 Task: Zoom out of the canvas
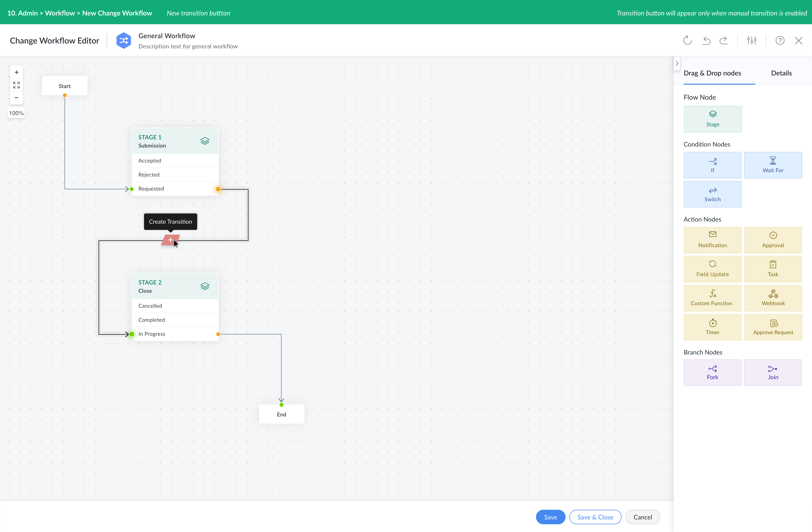[16, 98]
